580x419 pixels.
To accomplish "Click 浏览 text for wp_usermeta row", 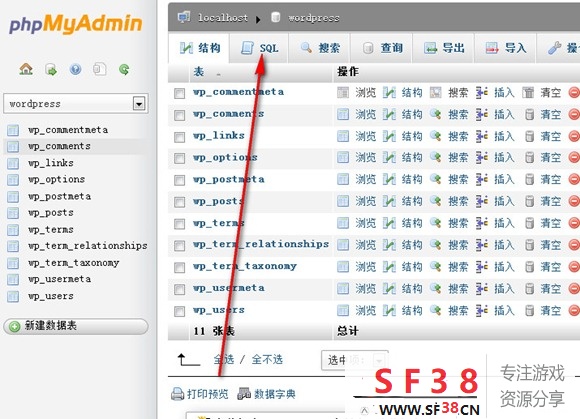I will point(365,289).
